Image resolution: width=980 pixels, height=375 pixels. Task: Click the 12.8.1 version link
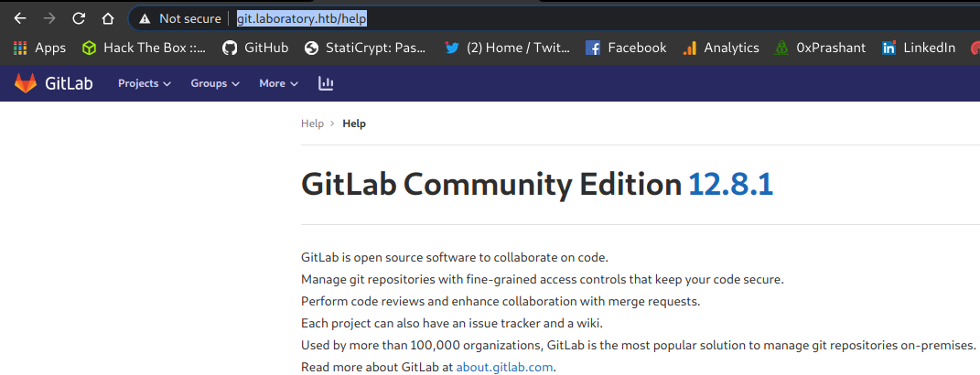coord(730,185)
